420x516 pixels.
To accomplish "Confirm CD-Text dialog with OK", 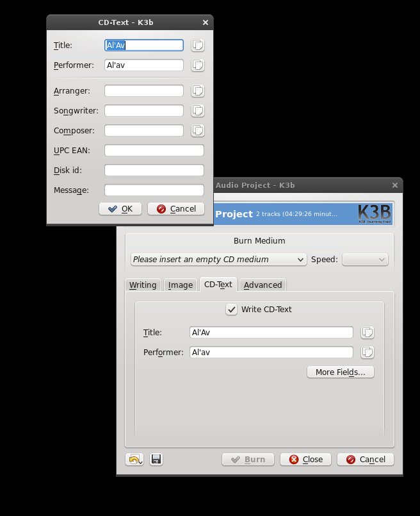I will (120, 209).
